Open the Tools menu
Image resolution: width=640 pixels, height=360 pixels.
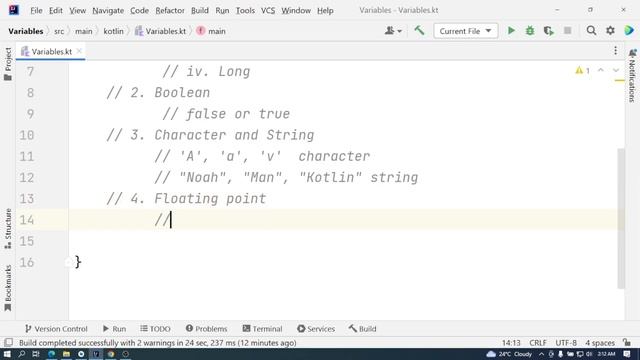click(245, 11)
